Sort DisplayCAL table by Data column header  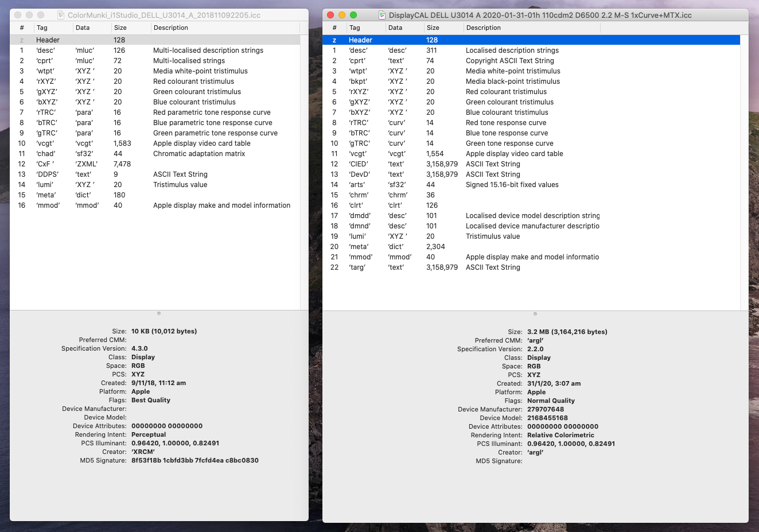404,28
